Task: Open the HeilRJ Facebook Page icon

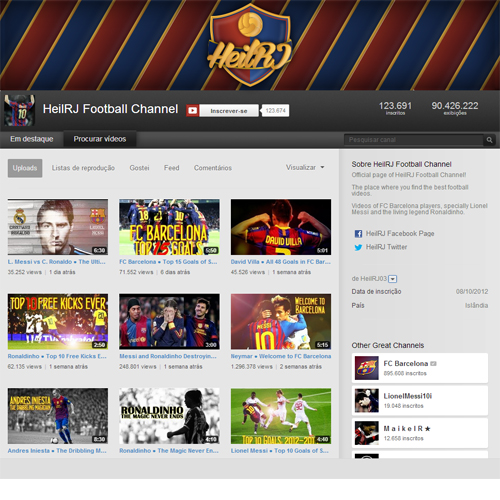Action: click(358, 234)
